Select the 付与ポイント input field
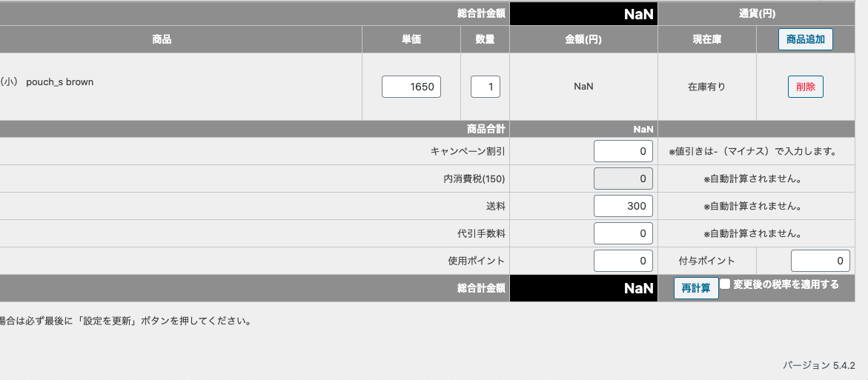The image size is (868, 380). point(821,261)
